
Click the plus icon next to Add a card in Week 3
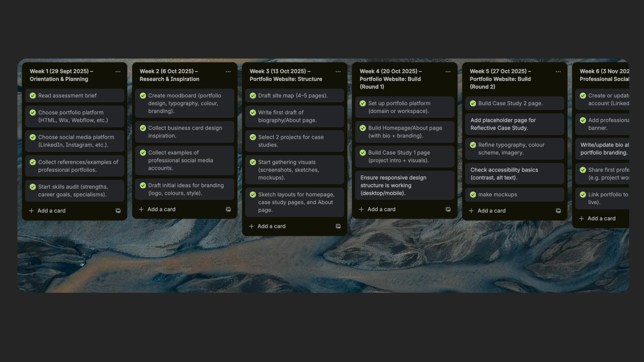(252, 226)
